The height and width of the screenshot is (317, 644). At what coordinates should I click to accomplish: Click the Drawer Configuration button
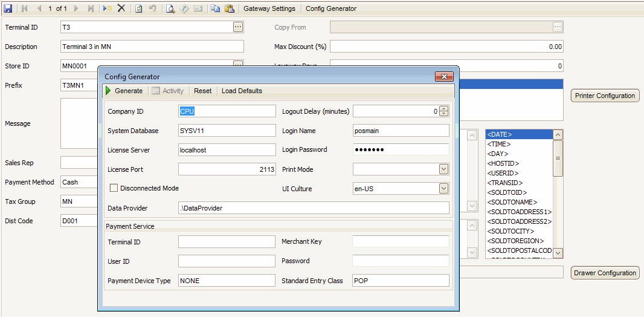605,273
